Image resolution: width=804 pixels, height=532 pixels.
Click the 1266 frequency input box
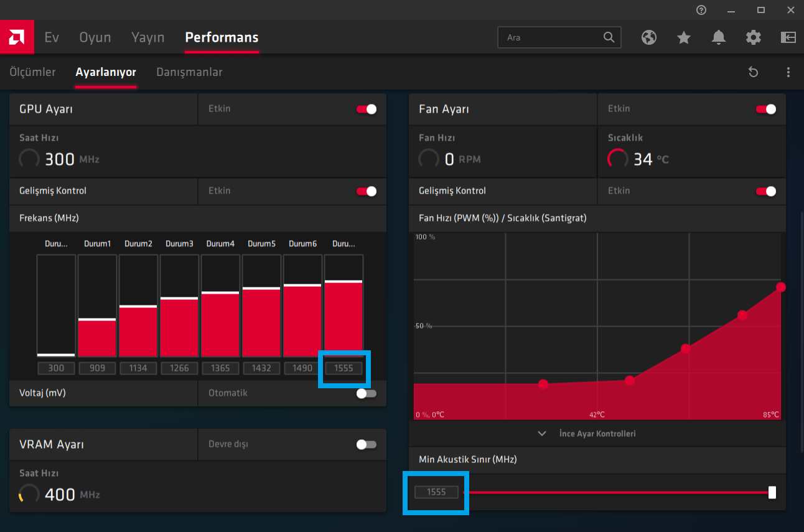179,368
